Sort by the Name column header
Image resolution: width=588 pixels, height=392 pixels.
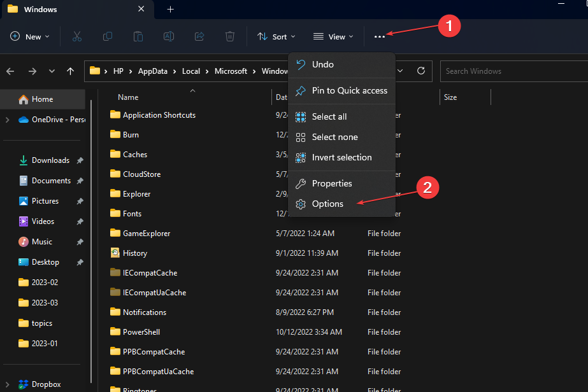[x=128, y=97]
